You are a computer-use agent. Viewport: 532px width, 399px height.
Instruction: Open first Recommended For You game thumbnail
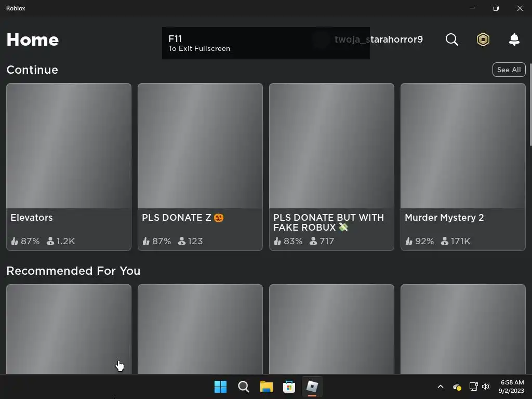coord(69,329)
